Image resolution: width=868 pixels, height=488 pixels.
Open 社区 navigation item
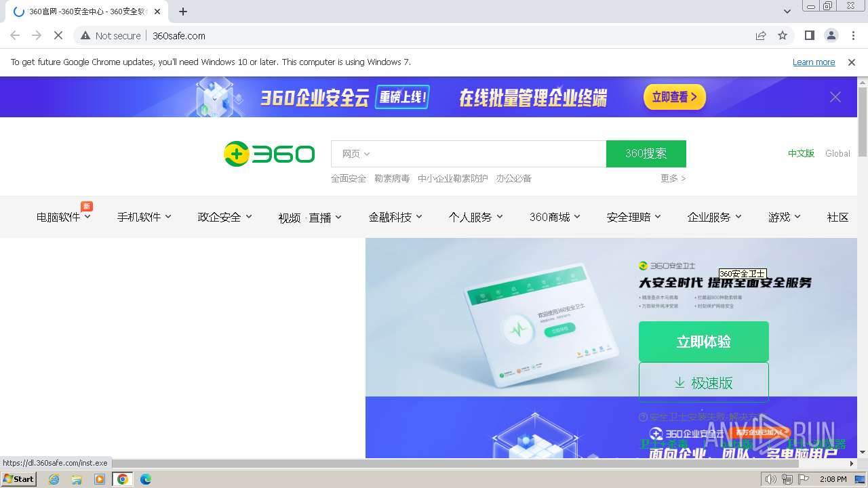click(837, 217)
